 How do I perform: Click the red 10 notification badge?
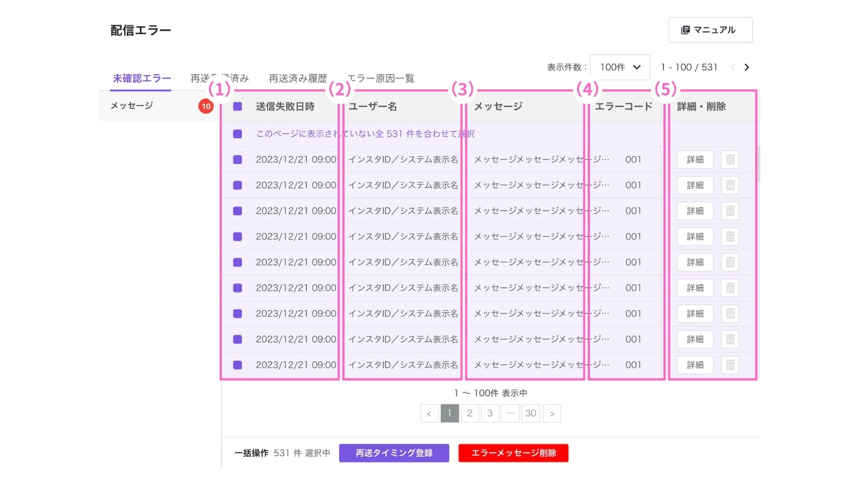(x=206, y=106)
